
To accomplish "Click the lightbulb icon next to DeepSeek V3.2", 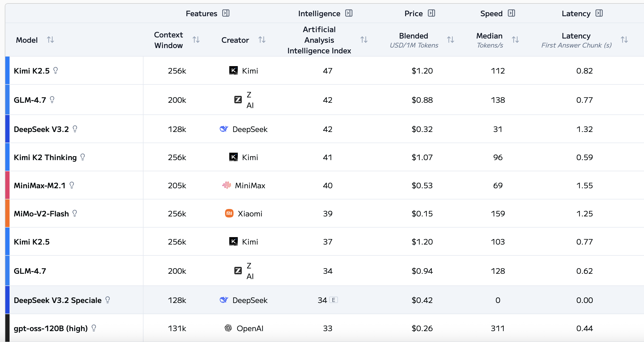I will 75,129.
